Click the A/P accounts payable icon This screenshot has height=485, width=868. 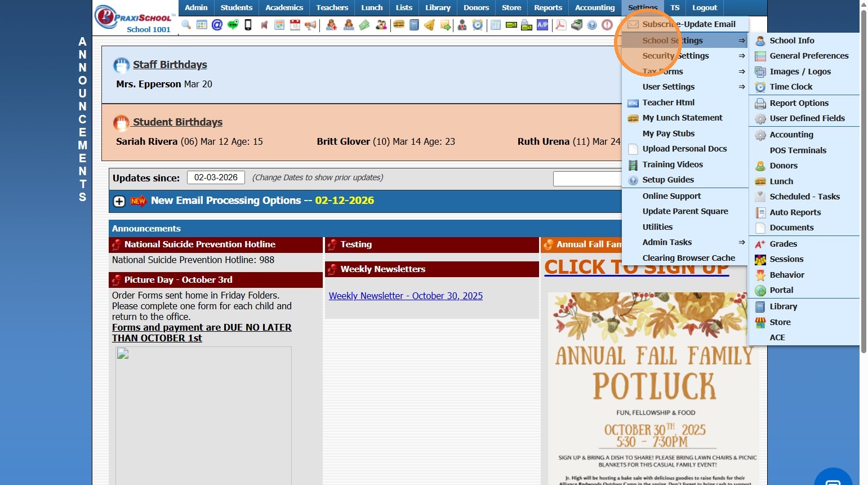click(x=542, y=25)
